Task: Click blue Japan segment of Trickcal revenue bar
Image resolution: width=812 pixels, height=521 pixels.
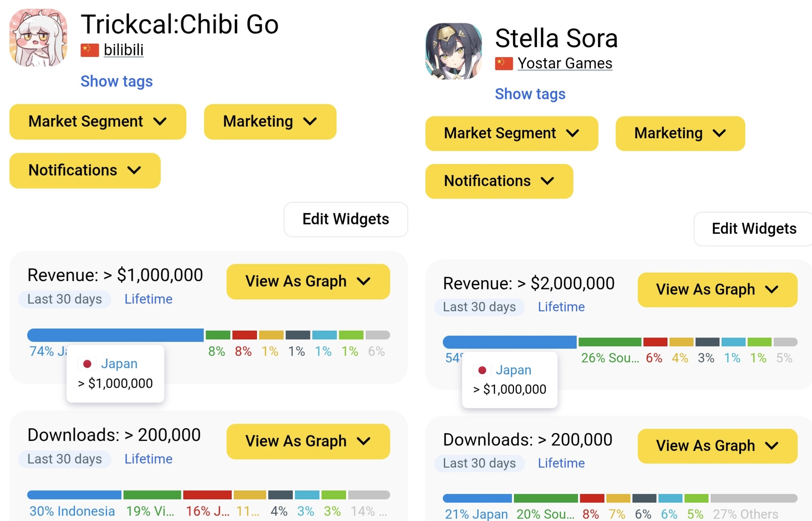Action: (115, 335)
